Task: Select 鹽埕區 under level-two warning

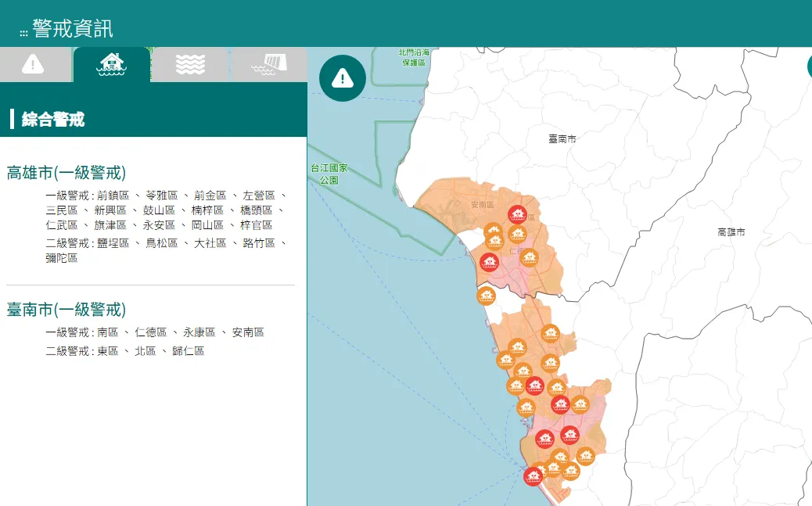Action: click(x=113, y=243)
